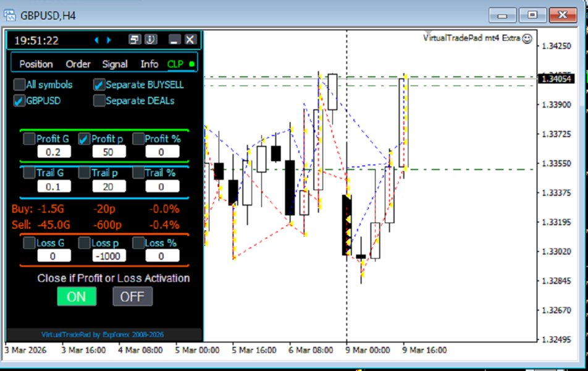Click the Profit p value field 50
This screenshot has width=588, height=371.
coord(109,152)
